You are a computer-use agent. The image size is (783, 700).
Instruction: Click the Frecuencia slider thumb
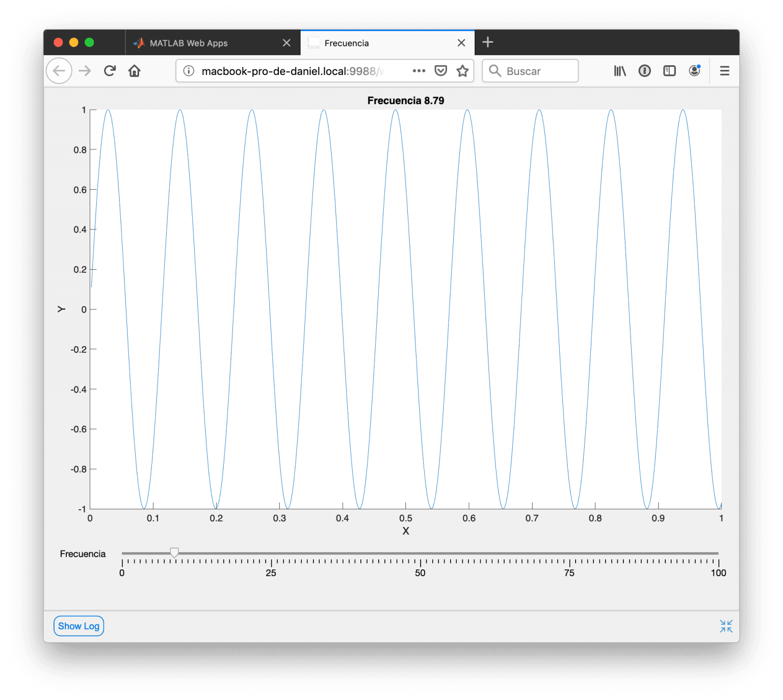[x=174, y=553]
